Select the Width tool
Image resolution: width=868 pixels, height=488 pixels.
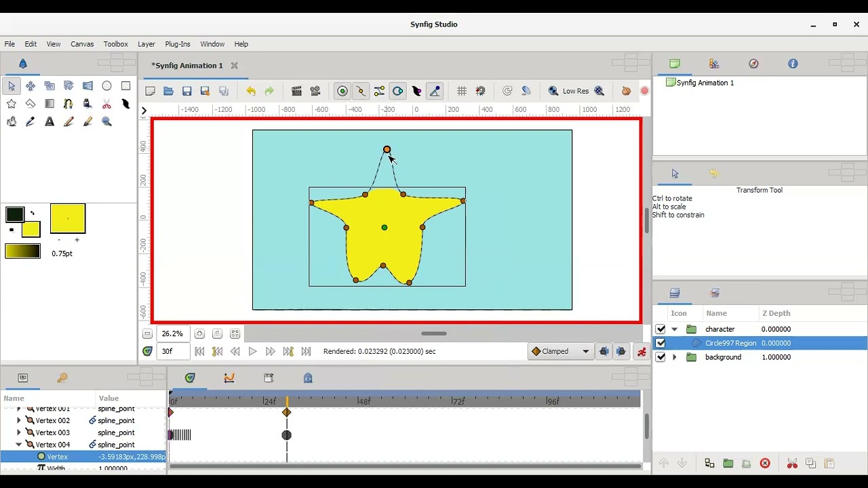pos(125,104)
